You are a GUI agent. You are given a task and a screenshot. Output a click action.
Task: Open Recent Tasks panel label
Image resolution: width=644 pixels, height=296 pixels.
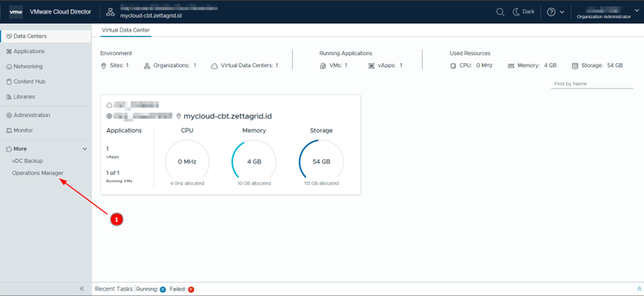pyautogui.click(x=114, y=289)
